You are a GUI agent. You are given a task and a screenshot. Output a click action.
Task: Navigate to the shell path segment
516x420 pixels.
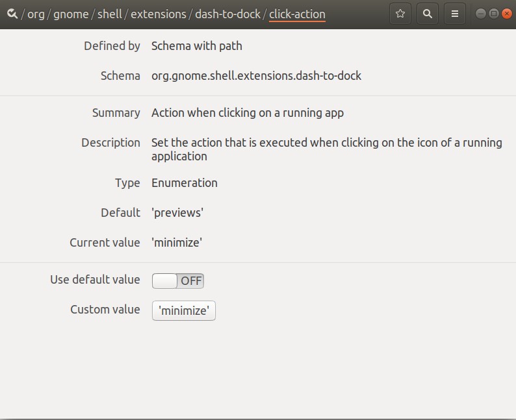coord(110,14)
